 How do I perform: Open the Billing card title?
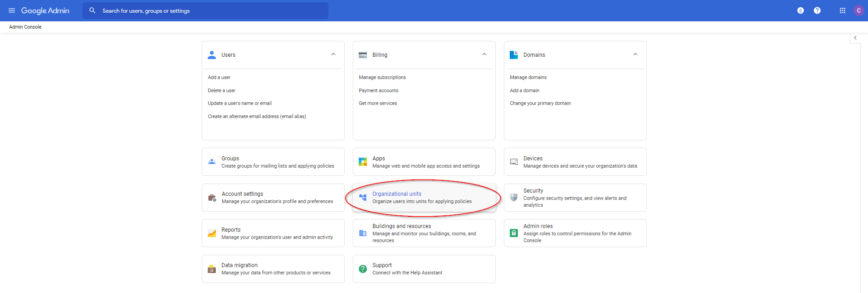click(x=380, y=55)
